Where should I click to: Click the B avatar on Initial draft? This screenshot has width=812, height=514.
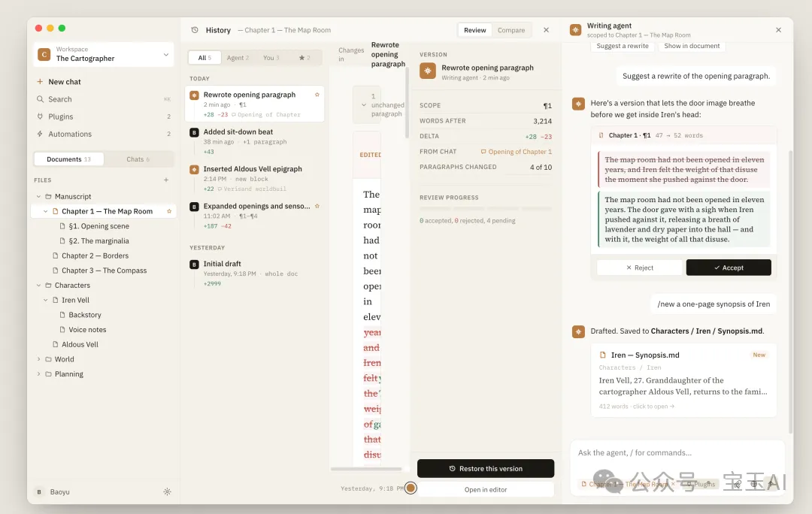[x=194, y=265]
